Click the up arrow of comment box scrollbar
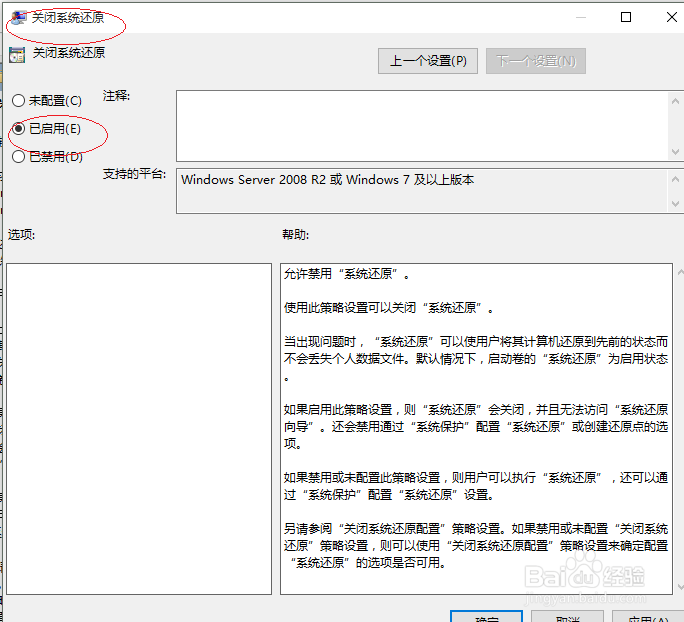 [x=675, y=101]
